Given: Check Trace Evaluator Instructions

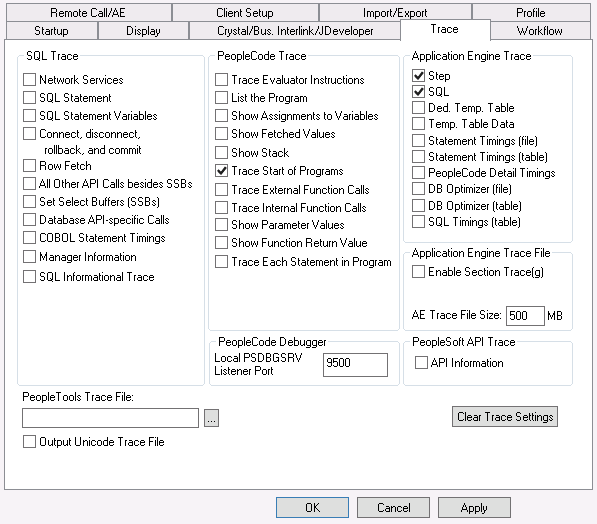Looking at the screenshot, I should [x=221, y=80].
